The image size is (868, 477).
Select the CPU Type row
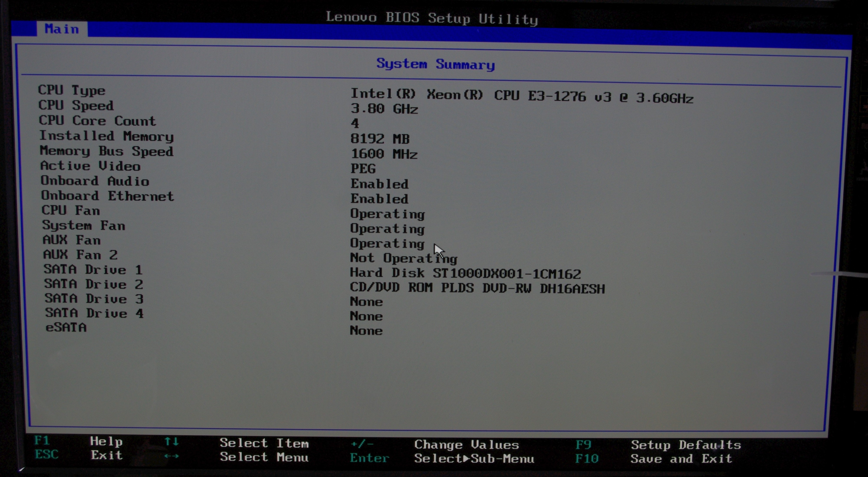point(71,90)
